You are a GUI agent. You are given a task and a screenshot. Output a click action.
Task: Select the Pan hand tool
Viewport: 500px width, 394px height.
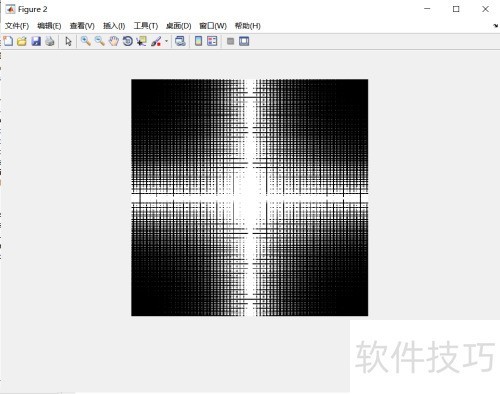pos(114,41)
